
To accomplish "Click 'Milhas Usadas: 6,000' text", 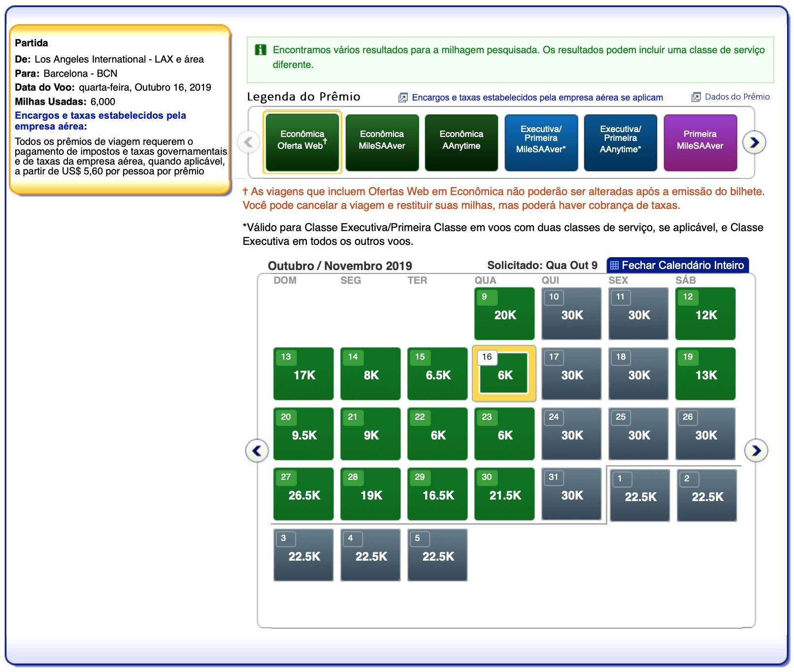I will (65, 101).
